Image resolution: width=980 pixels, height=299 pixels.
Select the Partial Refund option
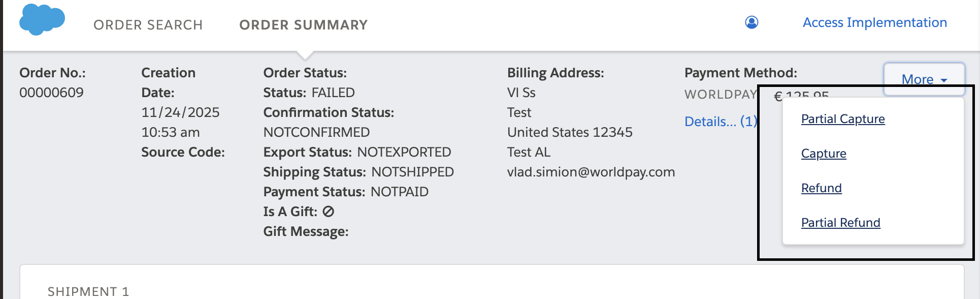[x=840, y=223]
